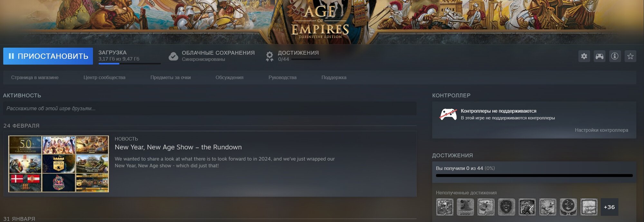Click the crossed-out controller icon
644x222 pixels.
[x=448, y=115]
